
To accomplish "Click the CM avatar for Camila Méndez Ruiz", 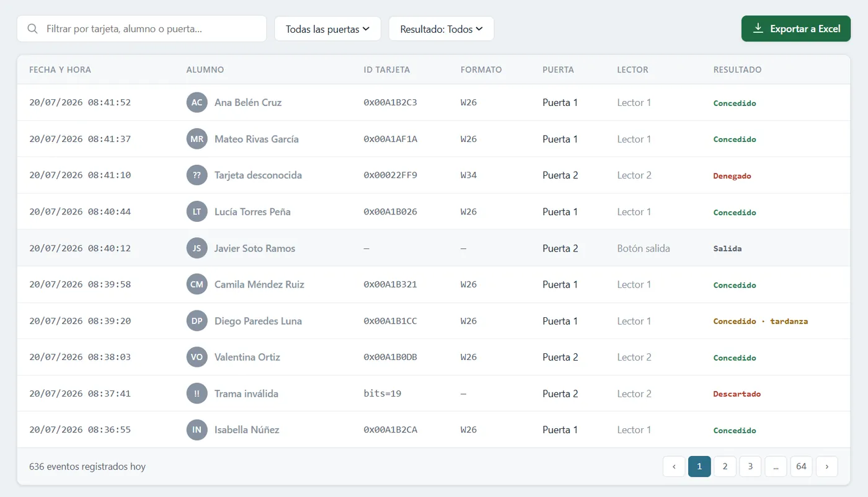I will tap(197, 284).
